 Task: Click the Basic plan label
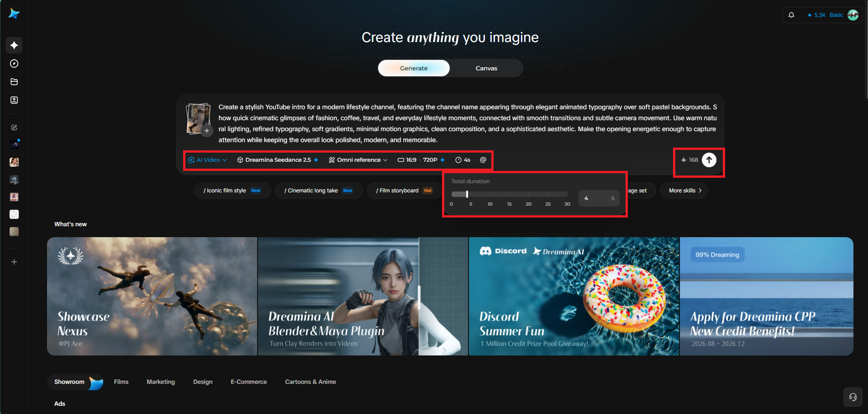pos(836,15)
